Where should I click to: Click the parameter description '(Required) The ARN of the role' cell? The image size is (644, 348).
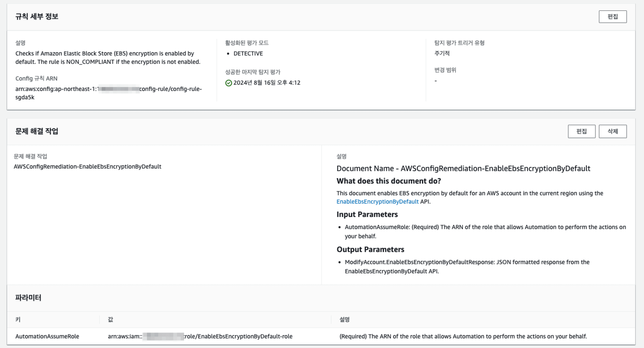pos(463,336)
